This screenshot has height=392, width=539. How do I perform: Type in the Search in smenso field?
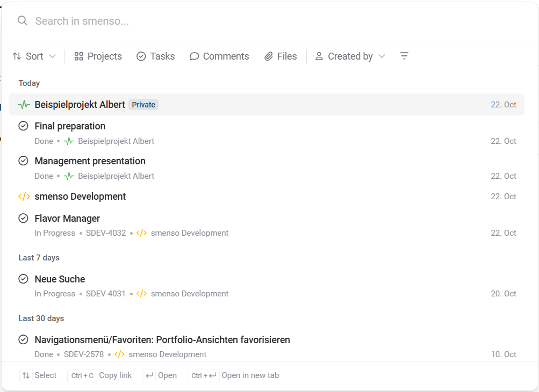coord(269,21)
